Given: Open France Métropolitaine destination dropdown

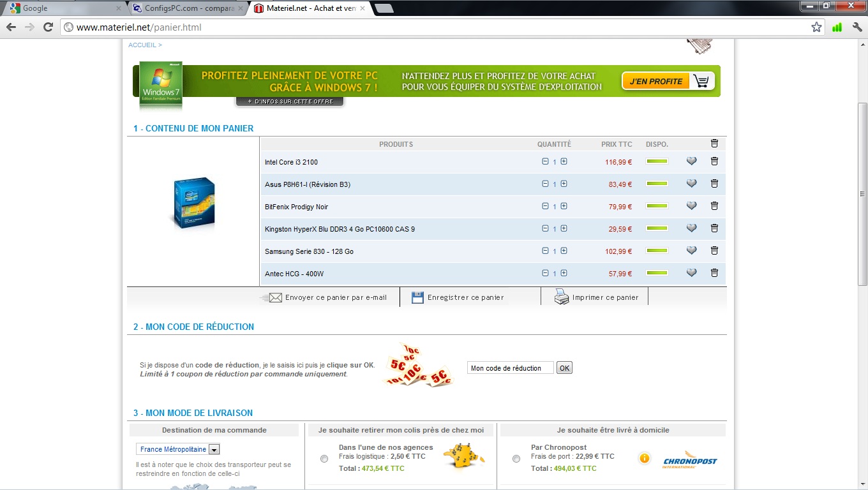Looking at the screenshot, I should 214,449.
